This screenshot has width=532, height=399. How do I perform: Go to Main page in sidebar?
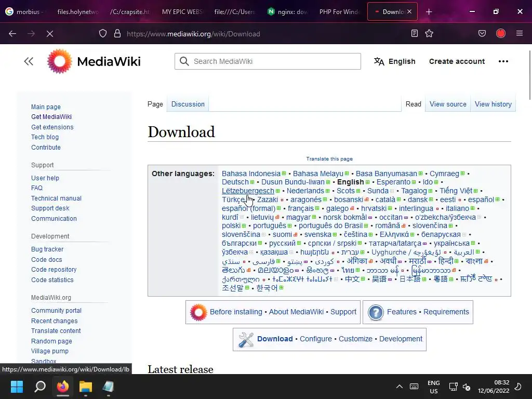tap(46, 107)
